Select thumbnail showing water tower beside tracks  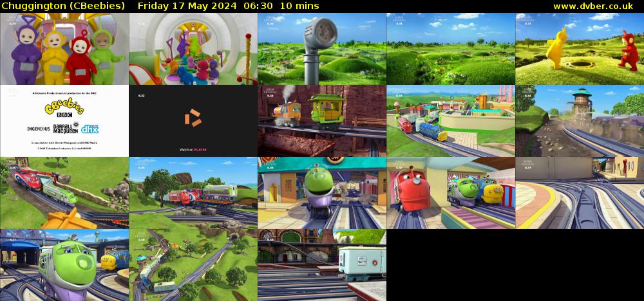point(580,121)
